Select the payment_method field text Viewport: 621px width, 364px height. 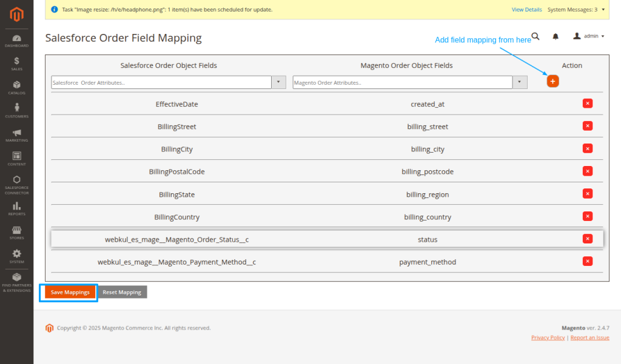click(428, 262)
